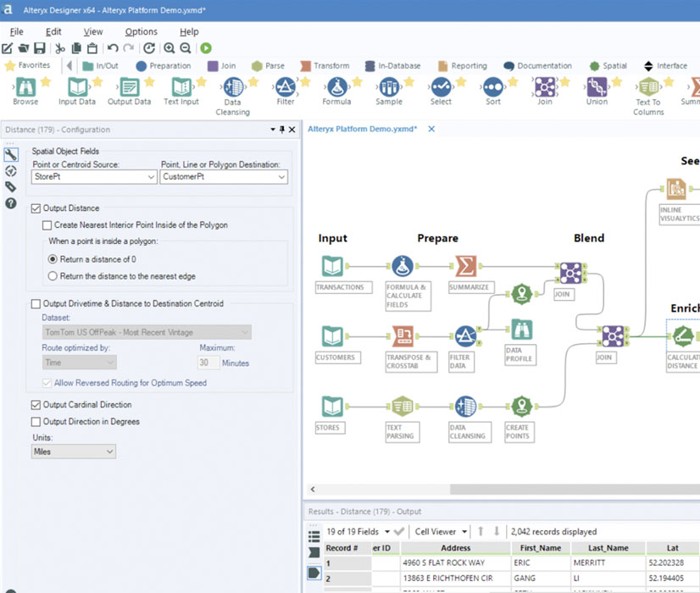The width and height of the screenshot is (700, 593).
Task: Pick the Sample tool
Action: pyautogui.click(x=389, y=87)
